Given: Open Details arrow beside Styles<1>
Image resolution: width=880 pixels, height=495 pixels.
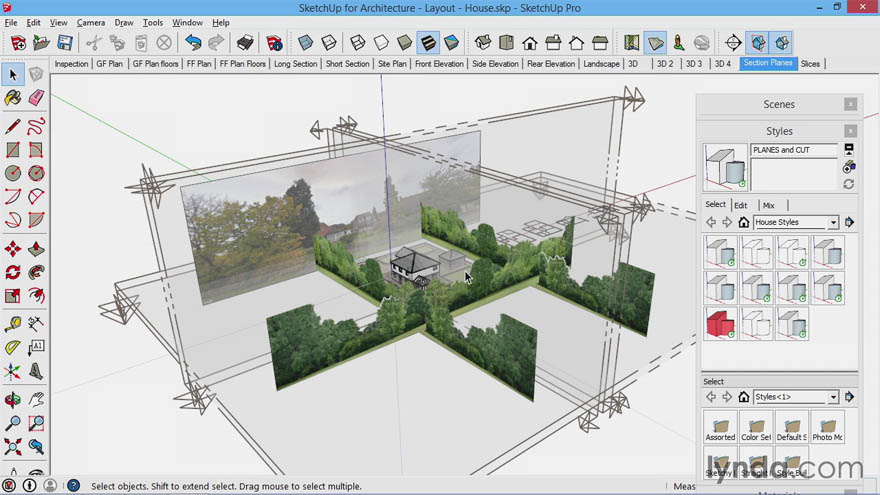Looking at the screenshot, I should (850, 397).
